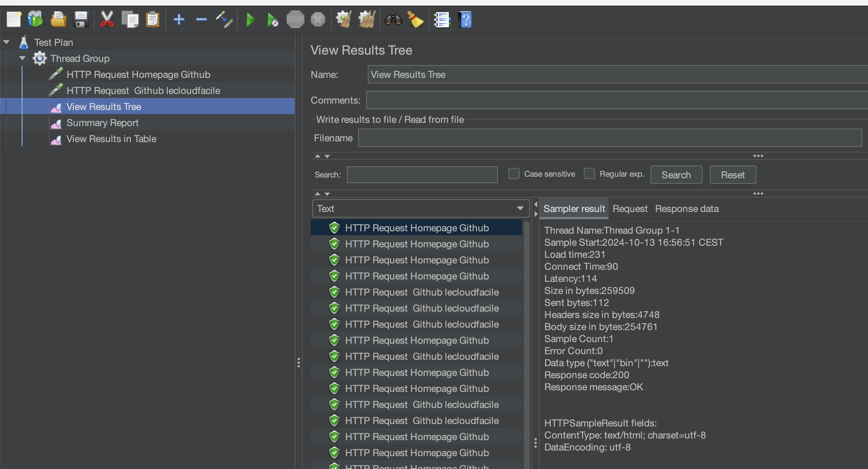Toggle the Regular exp. checkbox
The image size is (868, 469).
pos(589,173)
